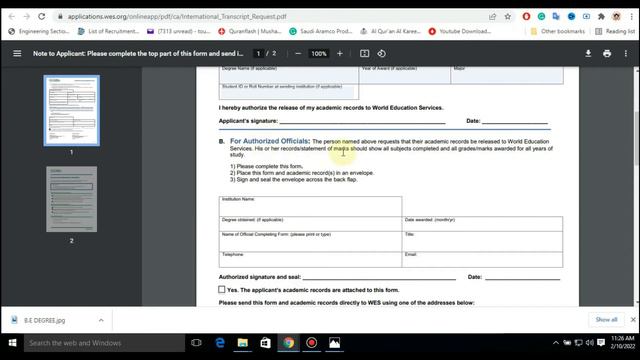Zoom out the PDF

click(x=298, y=53)
